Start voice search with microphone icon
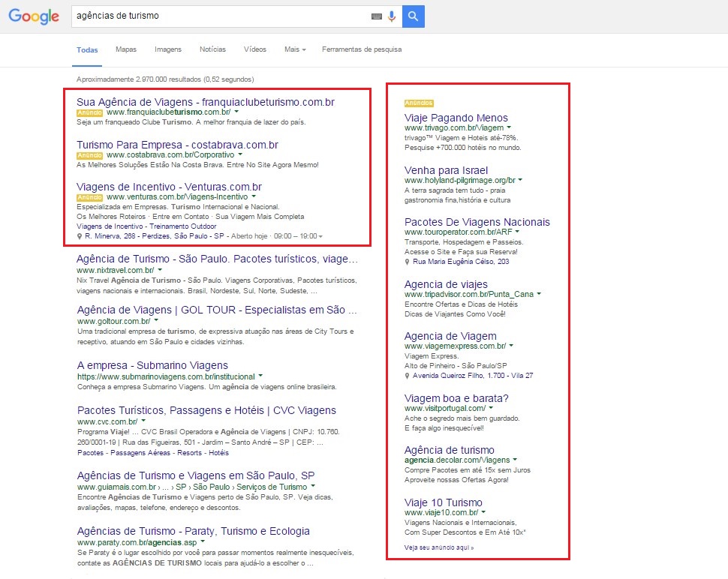728x579 pixels. [x=392, y=16]
